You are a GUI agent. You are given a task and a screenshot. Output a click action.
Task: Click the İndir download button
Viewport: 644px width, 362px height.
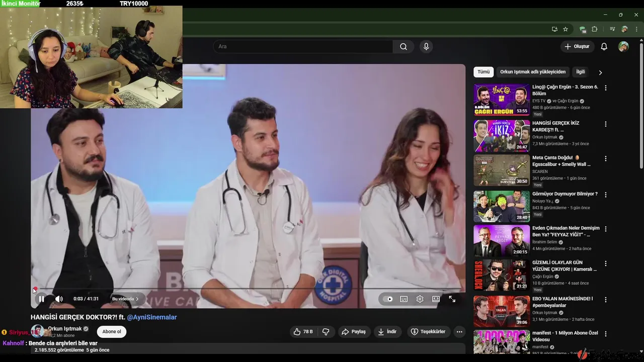(x=387, y=332)
